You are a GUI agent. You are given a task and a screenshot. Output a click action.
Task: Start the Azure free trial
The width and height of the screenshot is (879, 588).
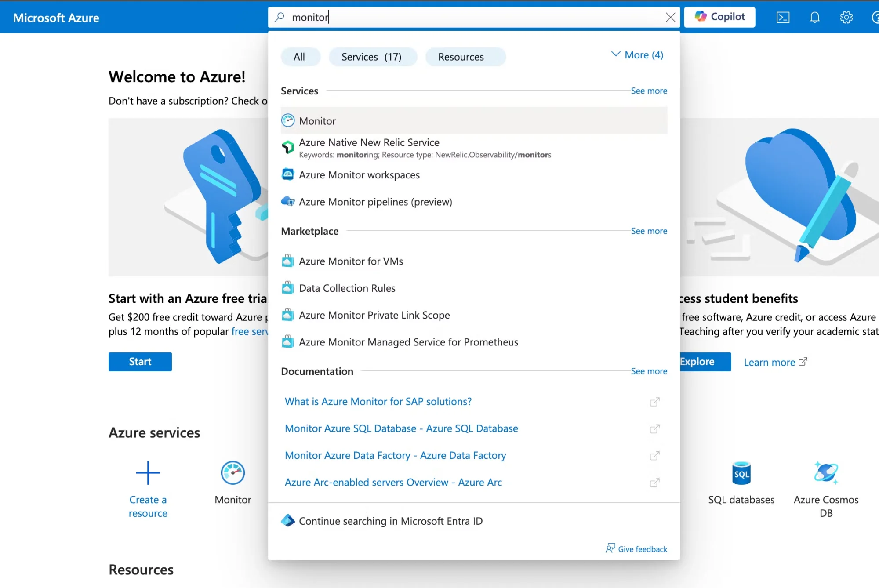pos(140,362)
